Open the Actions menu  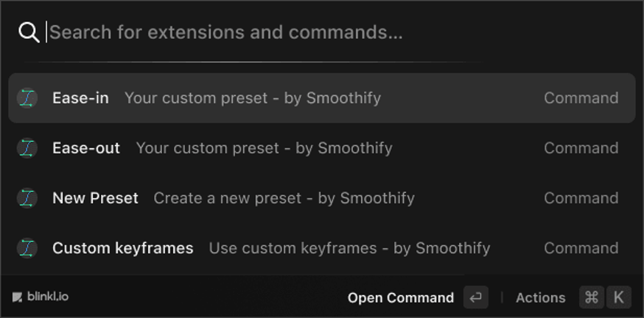pyautogui.click(x=540, y=297)
